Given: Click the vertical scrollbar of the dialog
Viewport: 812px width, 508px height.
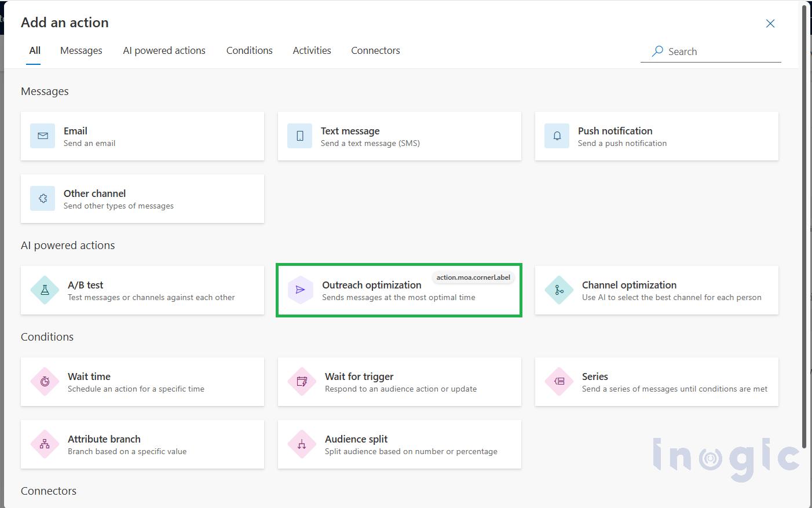Looking at the screenshot, I should [804, 226].
